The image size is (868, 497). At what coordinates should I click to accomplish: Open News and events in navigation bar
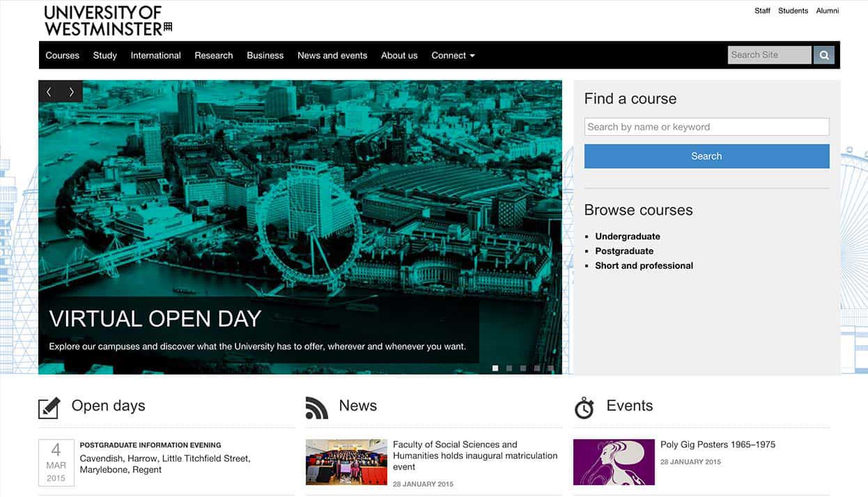pos(332,56)
